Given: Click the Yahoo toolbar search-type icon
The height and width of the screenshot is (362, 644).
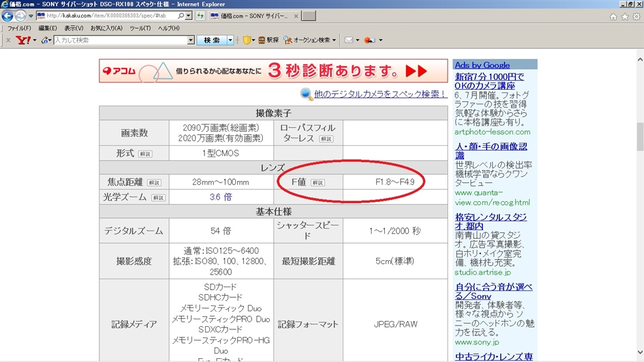Looking at the screenshot, I should pyautogui.click(x=45, y=40).
